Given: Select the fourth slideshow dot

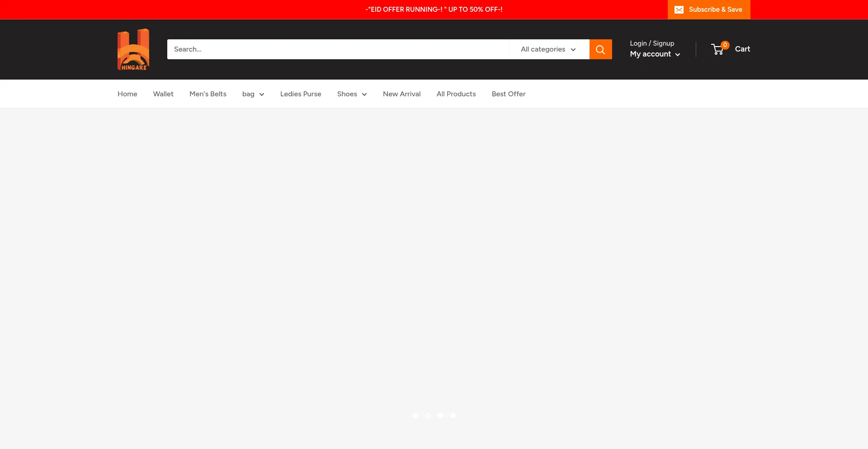Looking at the screenshot, I should pyautogui.click(x=453, y=416).
